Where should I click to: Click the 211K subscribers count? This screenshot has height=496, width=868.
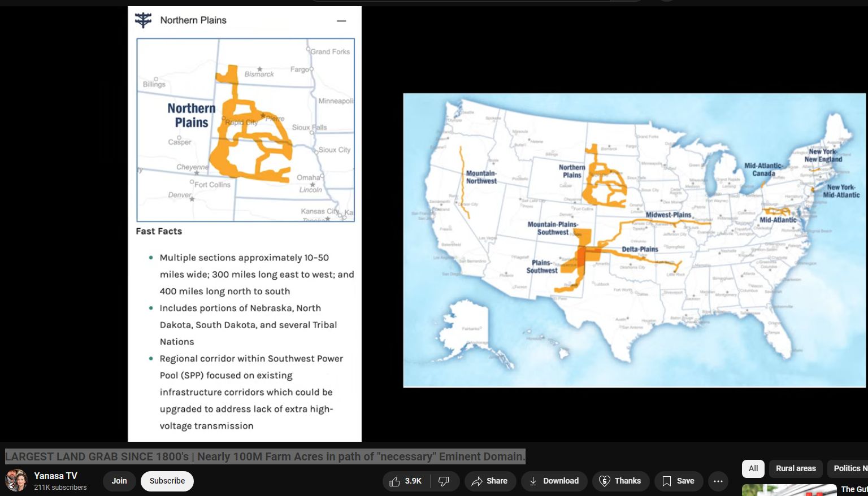pyautogui.click(x=60, y=488)
